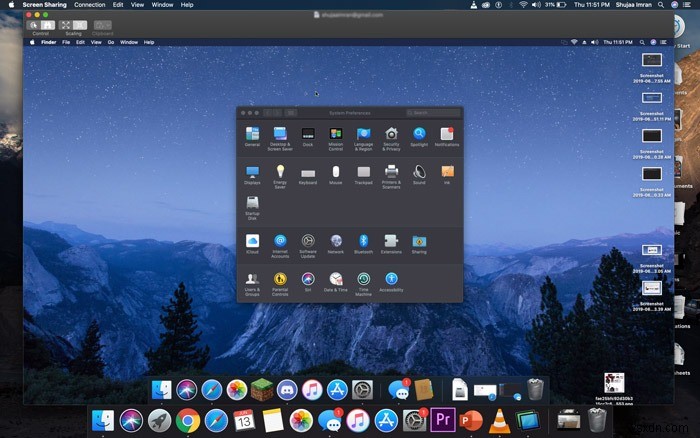
Task: Open the Clipboard dropdown in Screen Sharing toolbar
Action: pyautogui.click(x=102, y=25)
